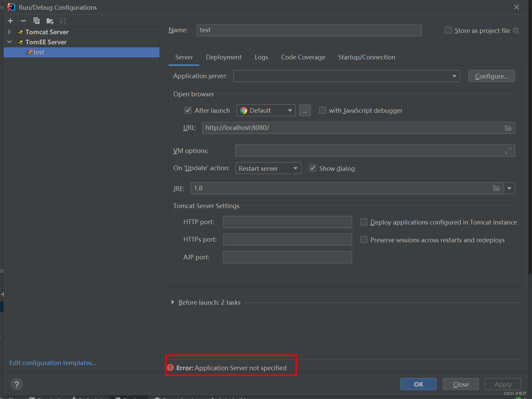Close the dialog with X
Screen dimensions: 532x399
517,7
